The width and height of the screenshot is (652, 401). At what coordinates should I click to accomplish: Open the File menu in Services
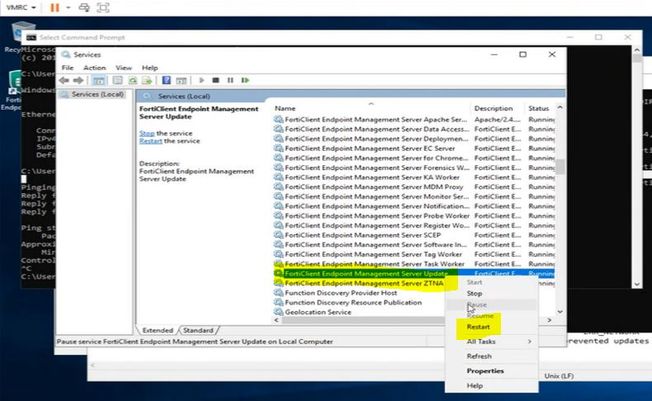pyautogui.click(x=67, y=67)
